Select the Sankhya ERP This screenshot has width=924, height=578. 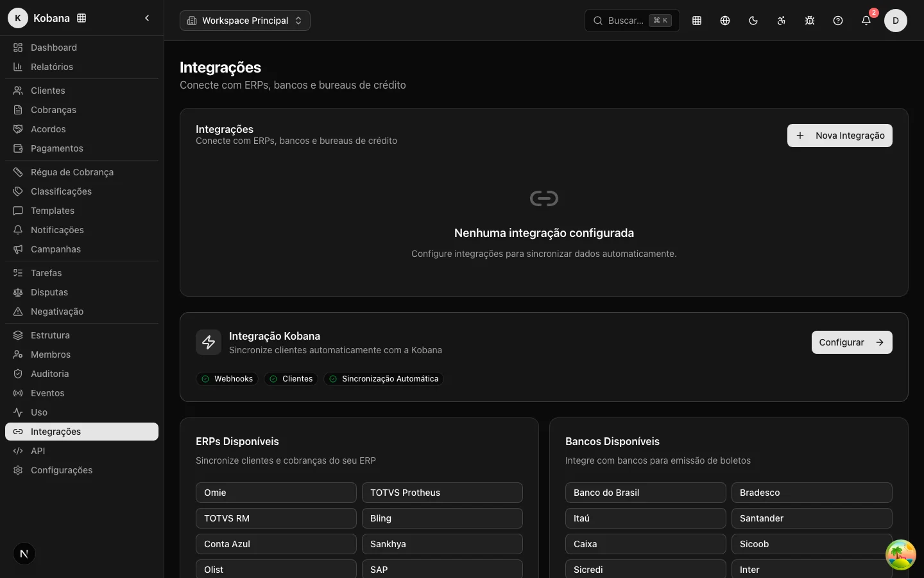click(442, 544)
